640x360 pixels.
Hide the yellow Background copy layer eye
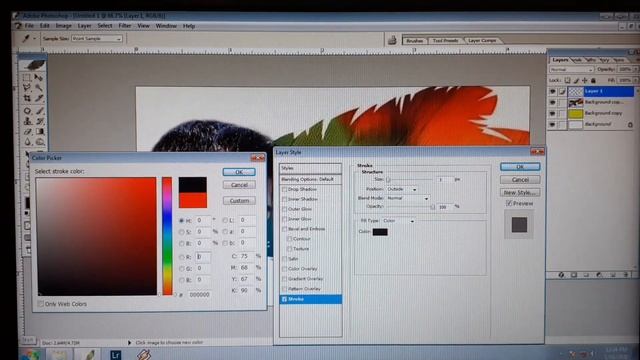552,113
